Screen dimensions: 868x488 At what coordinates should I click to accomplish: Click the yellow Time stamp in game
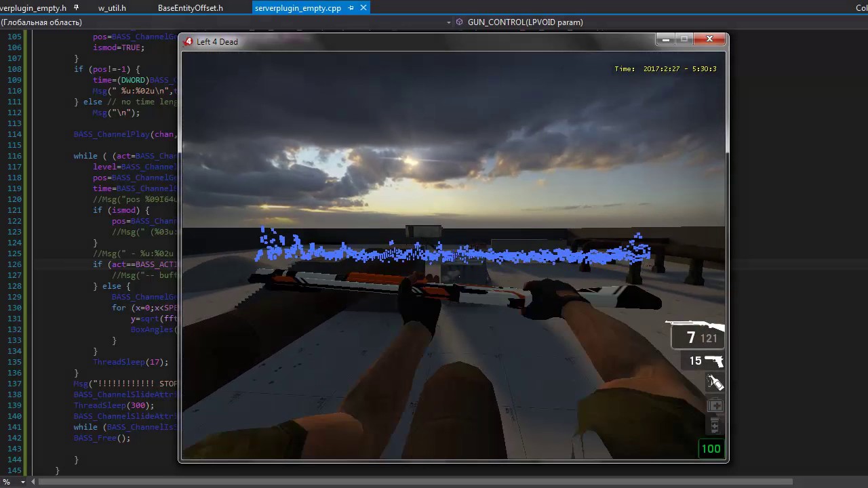coord(665,69)
